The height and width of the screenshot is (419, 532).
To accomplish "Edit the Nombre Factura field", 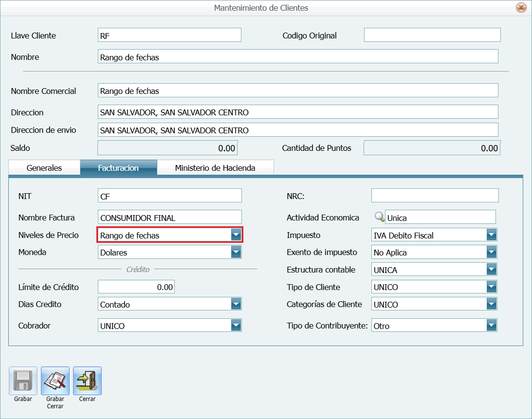I will [x=169, y=217].
